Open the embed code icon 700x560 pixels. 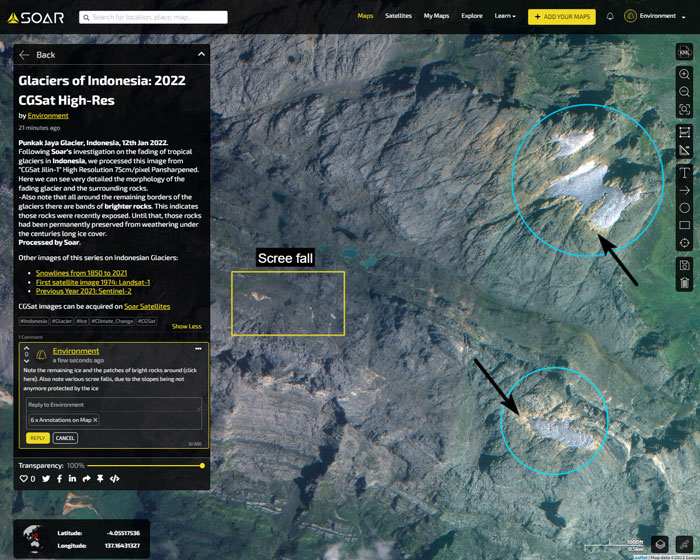pos(114,479)
